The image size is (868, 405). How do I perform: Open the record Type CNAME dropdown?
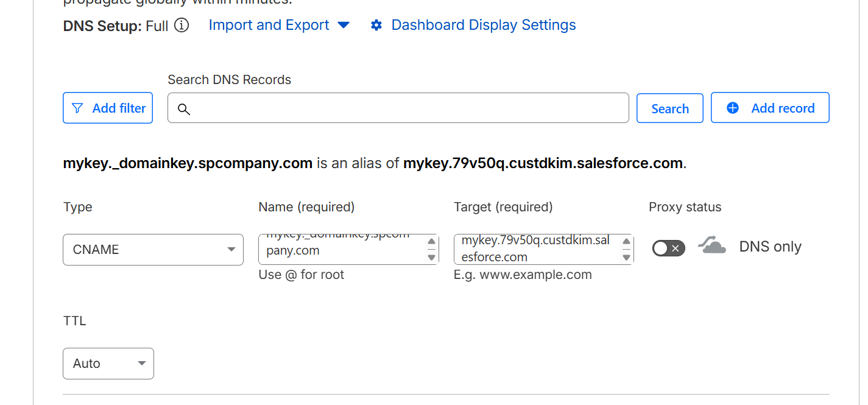(153, 250)
